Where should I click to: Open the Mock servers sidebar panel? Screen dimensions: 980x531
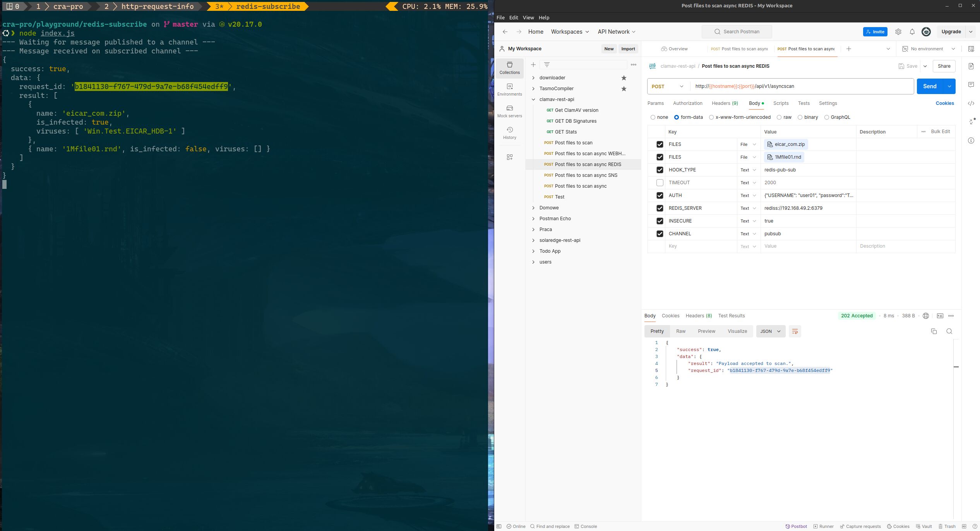click(509, 111)
